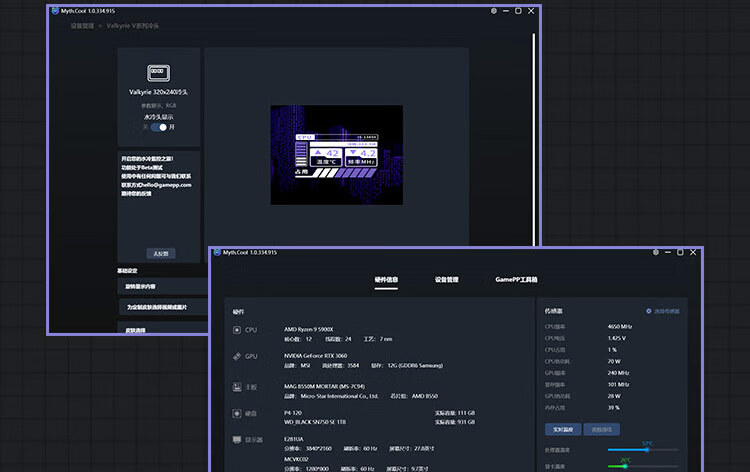Viewport: 750px width, 472px height.
Task: Click the 'hello@gamepp.com' contact line
Action: coord(156,185)
